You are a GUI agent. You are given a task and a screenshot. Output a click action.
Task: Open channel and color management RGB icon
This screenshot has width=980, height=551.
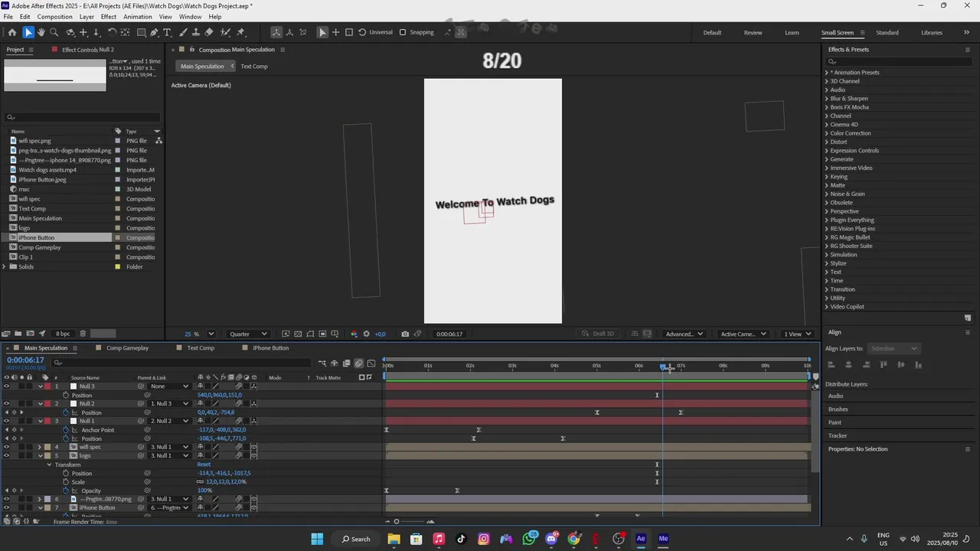click(x=354, y=334)
